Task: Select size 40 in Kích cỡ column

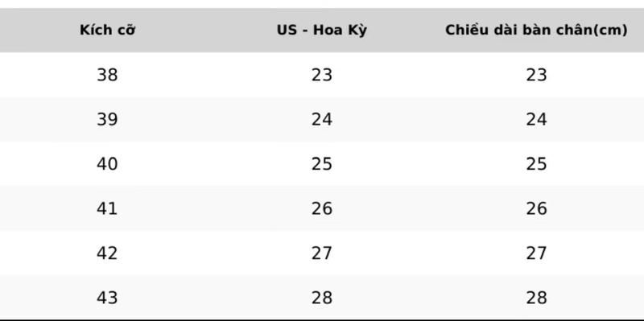Action: click(x=107, y=164)
